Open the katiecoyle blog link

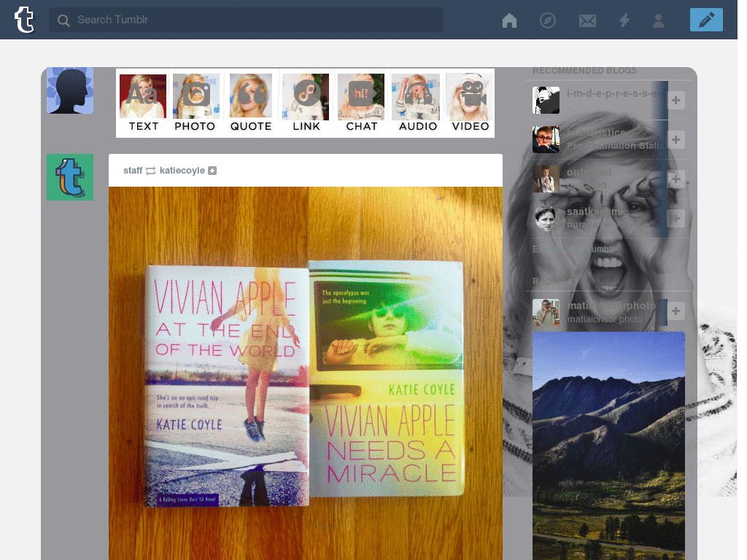tap(182, 171)
